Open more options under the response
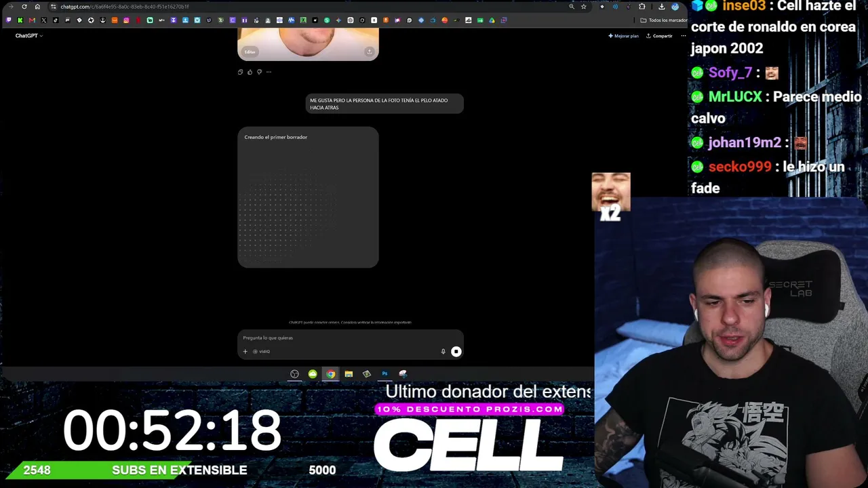This screenshot has width=868, height=488. tap(269, 72)
